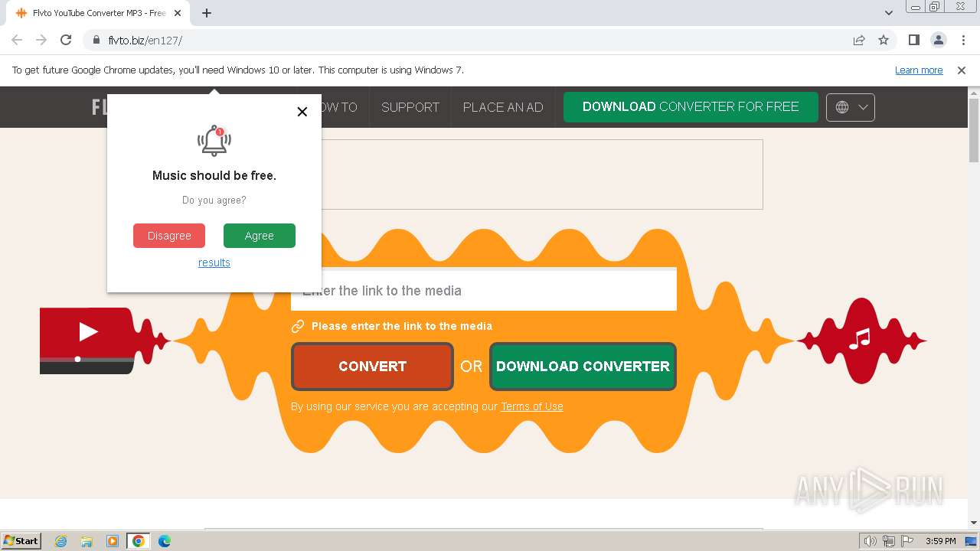
Task: Open the Chrome three-dot menu
Action: (962, 40)
